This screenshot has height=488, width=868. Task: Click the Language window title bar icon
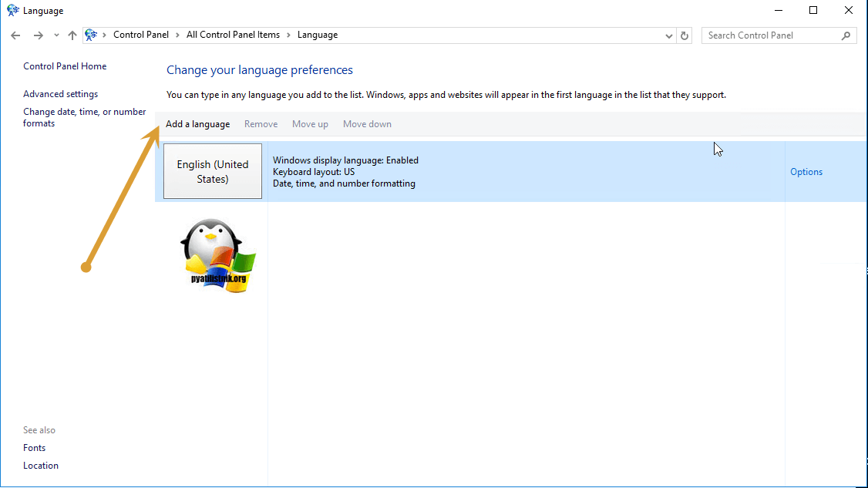point(13,11)
